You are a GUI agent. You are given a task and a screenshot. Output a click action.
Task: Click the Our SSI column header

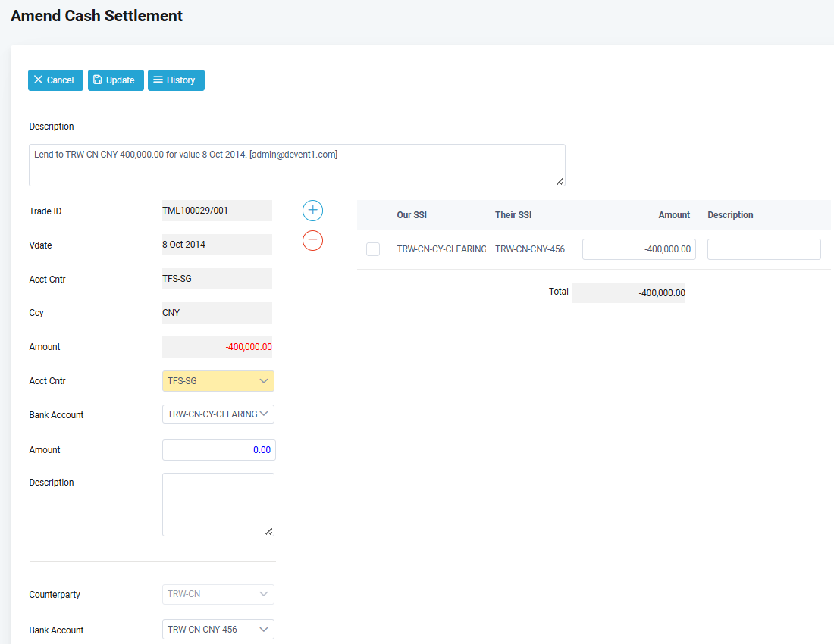[x=412, y=215]
